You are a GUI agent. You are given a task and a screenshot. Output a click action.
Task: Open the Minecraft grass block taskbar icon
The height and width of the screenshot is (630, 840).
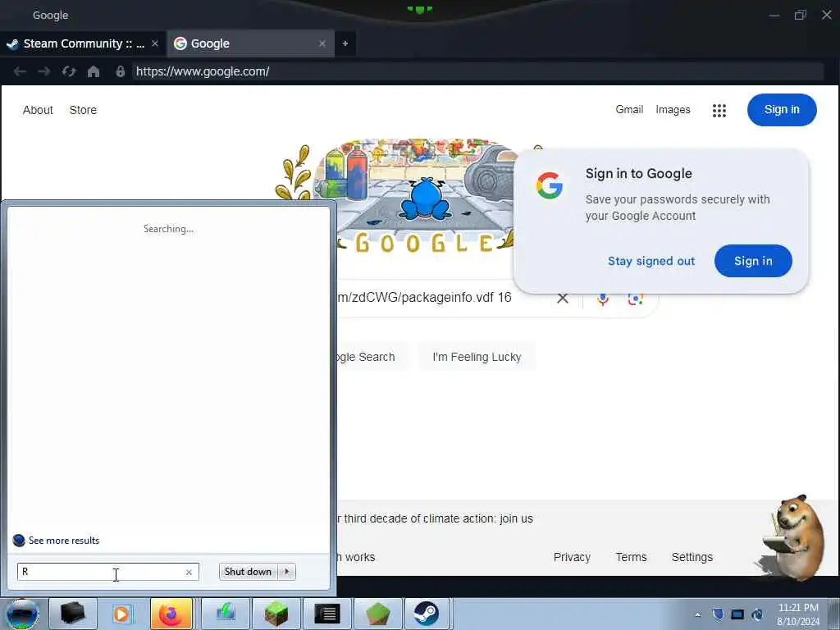click(x=276, y=614)
